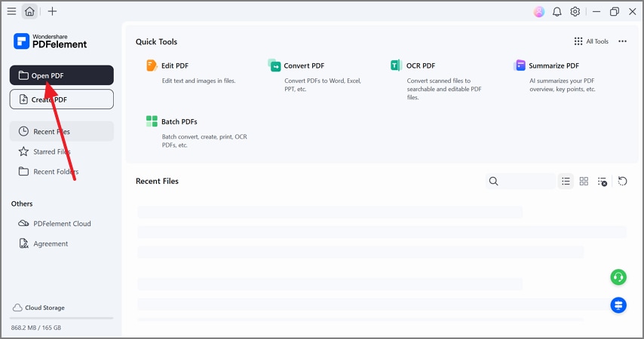Click storage text 868.2 MB / 165 GB
This screenshot has height=339, width=644.
tap(36, 328)
